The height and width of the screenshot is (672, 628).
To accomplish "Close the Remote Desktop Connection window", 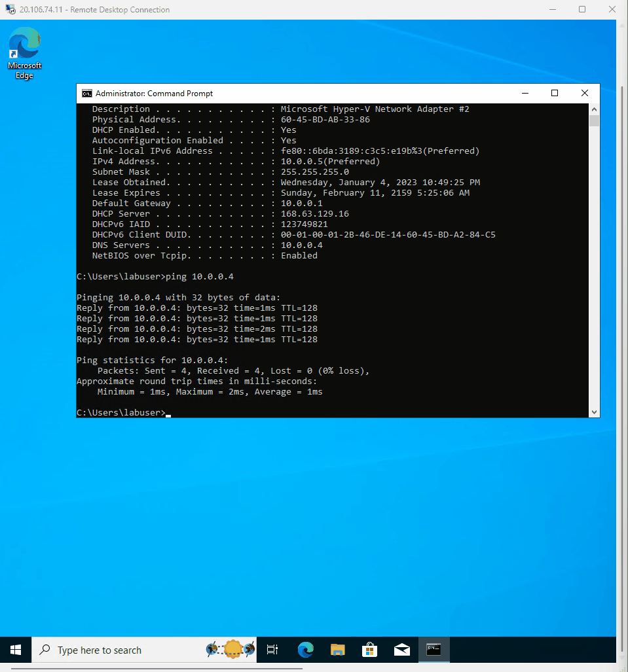I will 612,9.
